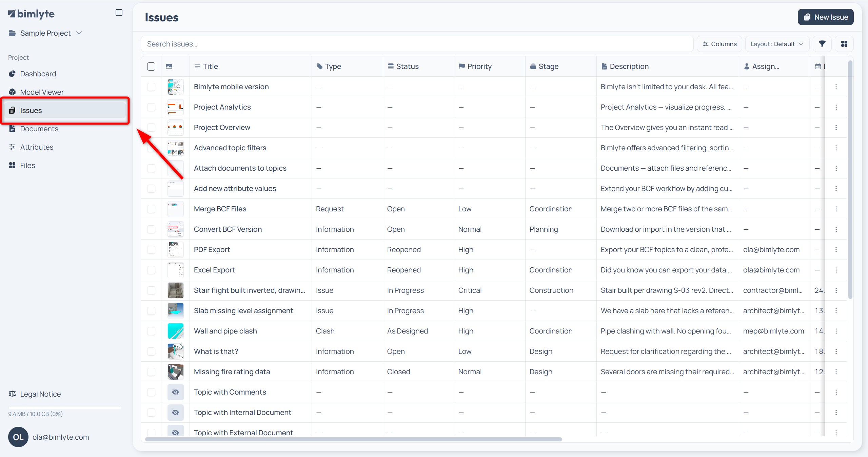Open row menu for Slab missing level assignment
The width and height of the screenshot is (868, 457).
[x=836, y=311]
